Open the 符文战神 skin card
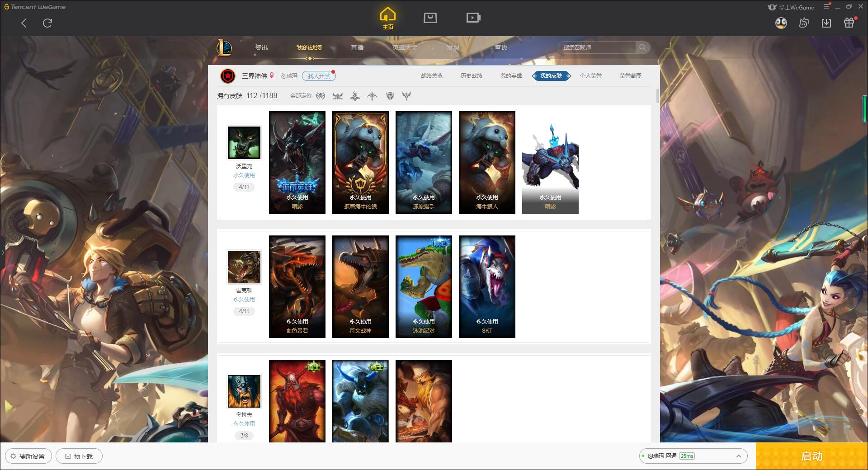 (x=360, y=287)
